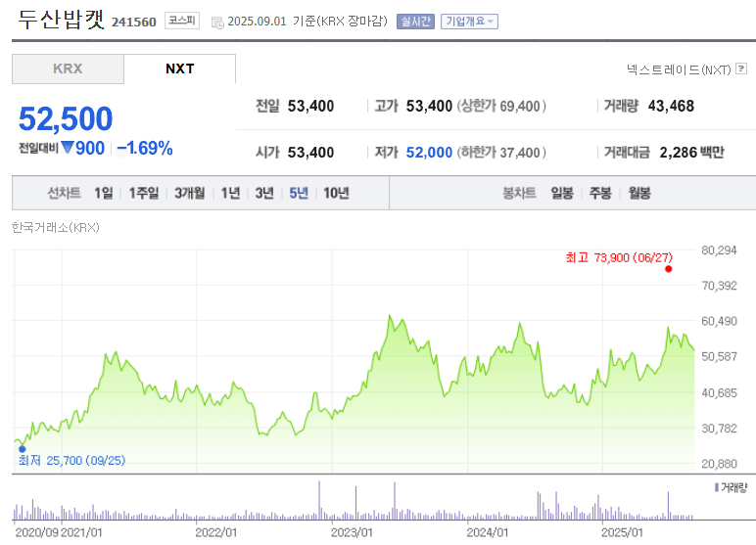
Task: Click the 하한가 37,400 text
Action: 501,153
